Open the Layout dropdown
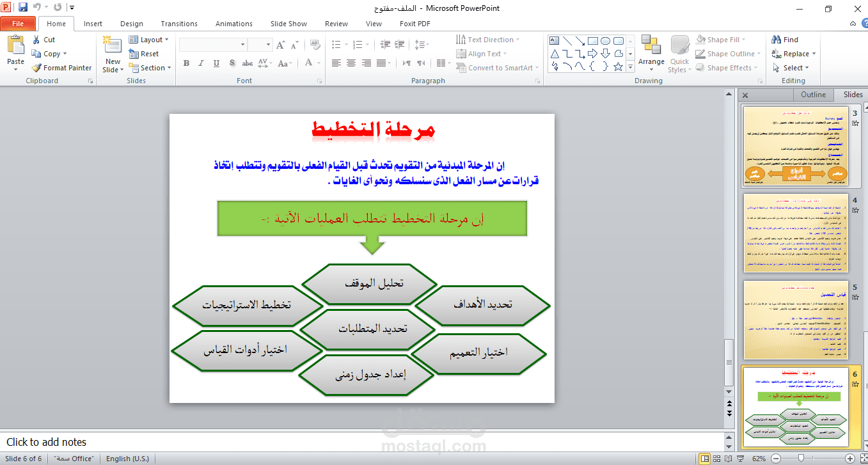Screen dimensions: 868x465 click(149, 40)
